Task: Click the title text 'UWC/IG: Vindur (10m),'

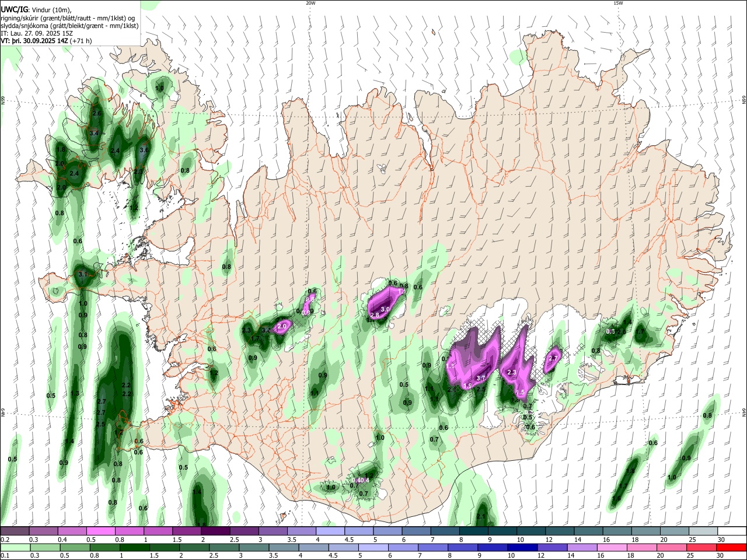Action: (36, 10)
